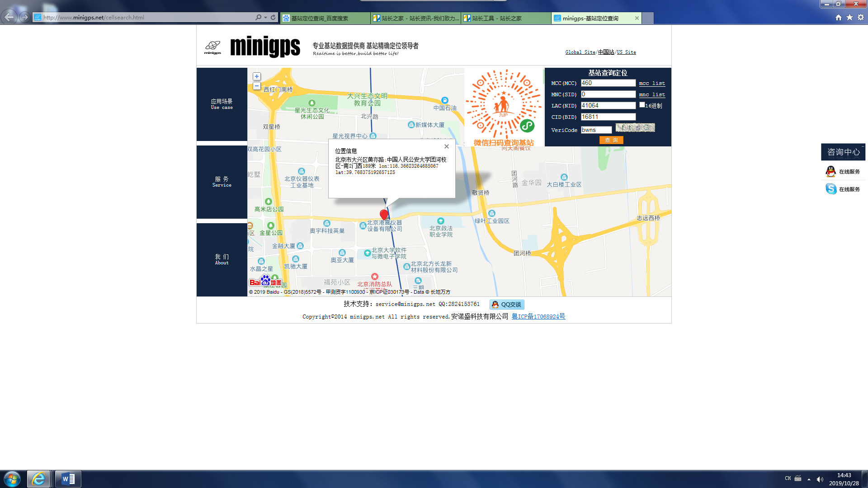Close the location info popup
The width and height of the screenshot is (868, 488).
tap(446, 146)
